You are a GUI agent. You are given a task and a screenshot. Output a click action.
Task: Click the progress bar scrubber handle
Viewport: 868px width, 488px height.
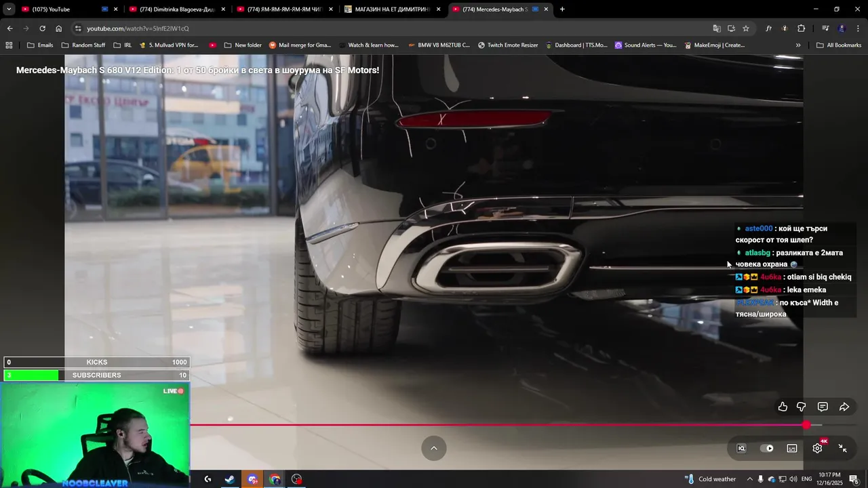(x=806, y=425)
